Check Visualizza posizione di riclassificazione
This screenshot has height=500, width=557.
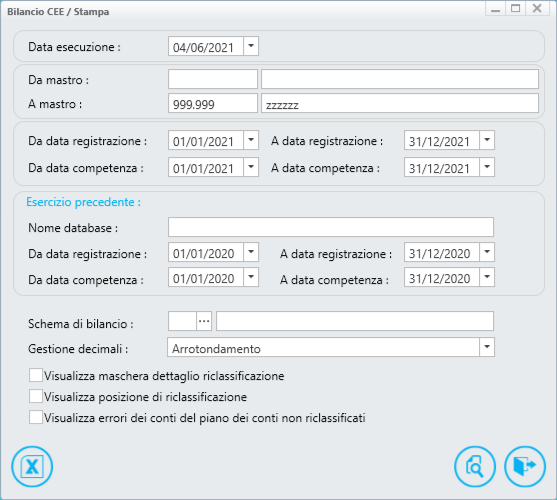tap(36, 396)
